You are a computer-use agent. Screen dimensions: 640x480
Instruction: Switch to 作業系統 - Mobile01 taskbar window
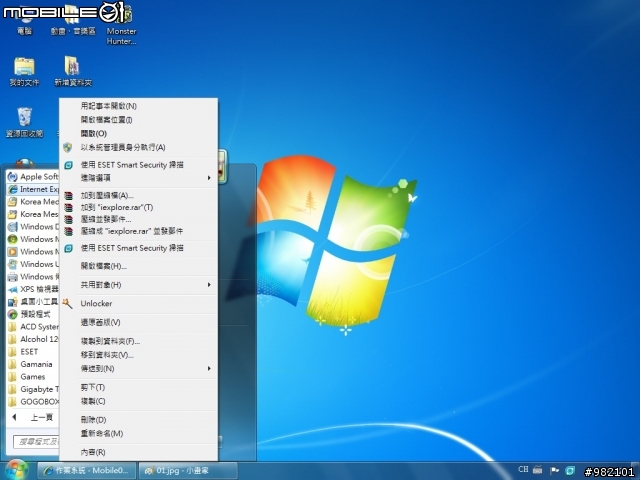point(87,471)
